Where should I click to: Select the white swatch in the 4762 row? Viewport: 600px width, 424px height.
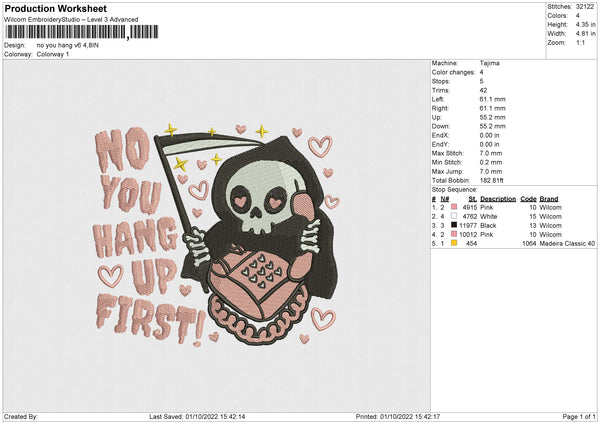[454, 216]
